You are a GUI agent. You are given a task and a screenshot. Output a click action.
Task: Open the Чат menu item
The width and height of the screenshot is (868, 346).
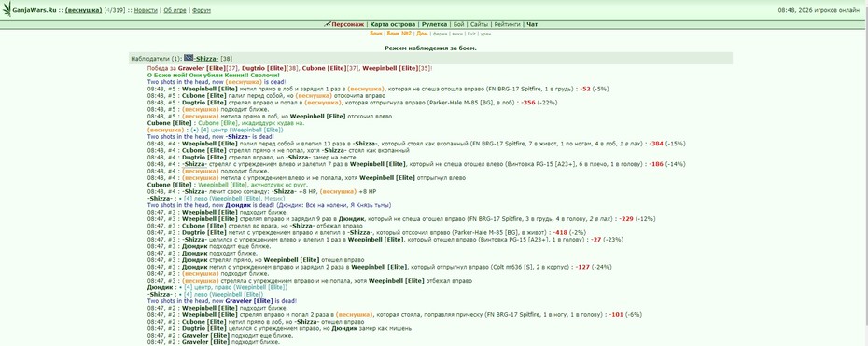pyautogui.click(x=532, y=25)
